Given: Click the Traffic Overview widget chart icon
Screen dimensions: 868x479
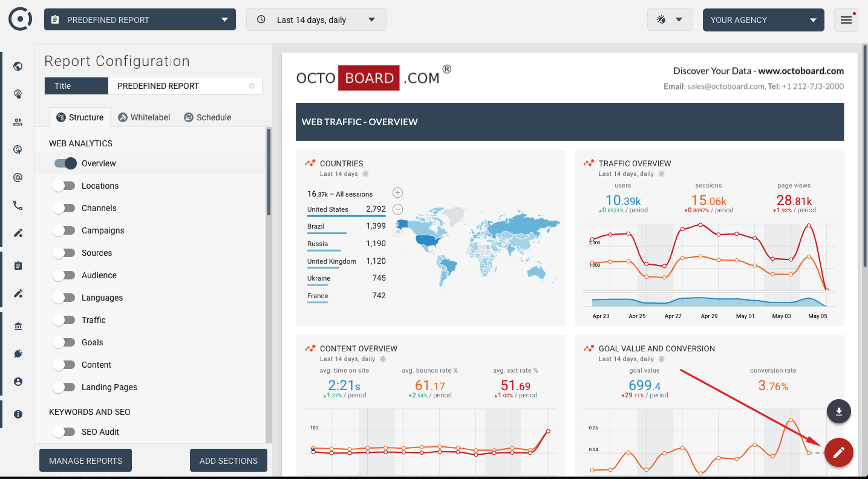Looking at the screenshot, I should click(x=589, y=163).
